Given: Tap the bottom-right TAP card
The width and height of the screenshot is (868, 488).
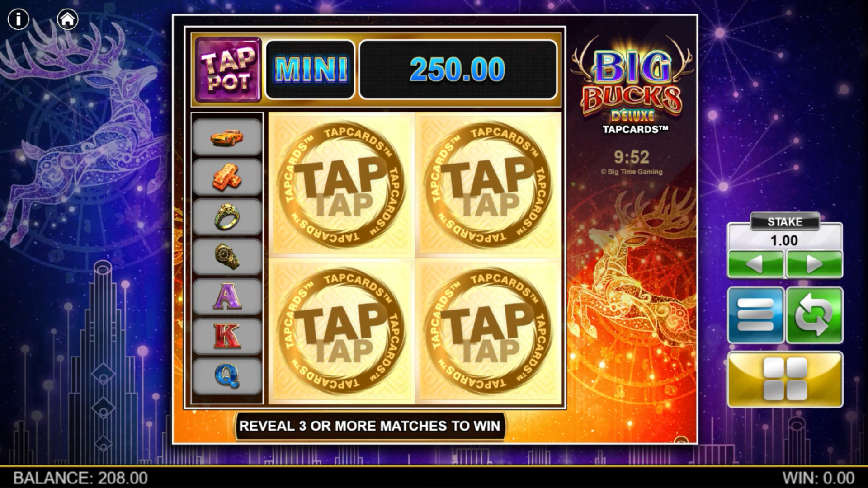Looking at the screenshot, I should click(489, 331).
